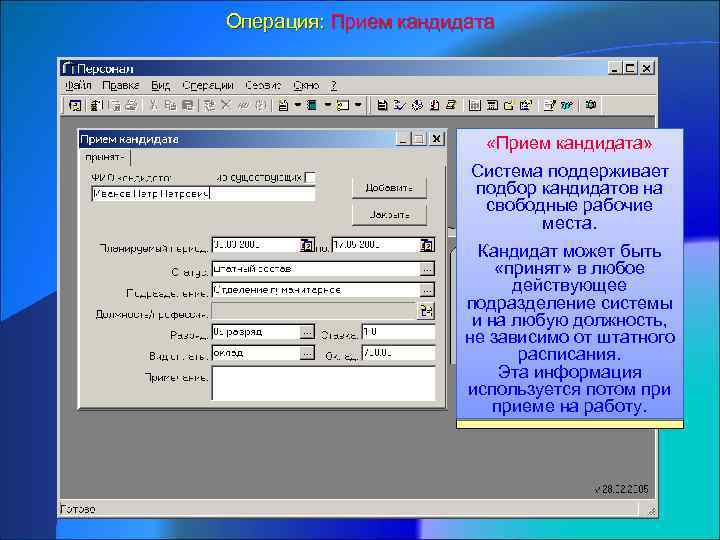Screen dimensions: 720x540
Task: Click the yellow card icon left of the third dropdown arrow
Action: (343, 105)
